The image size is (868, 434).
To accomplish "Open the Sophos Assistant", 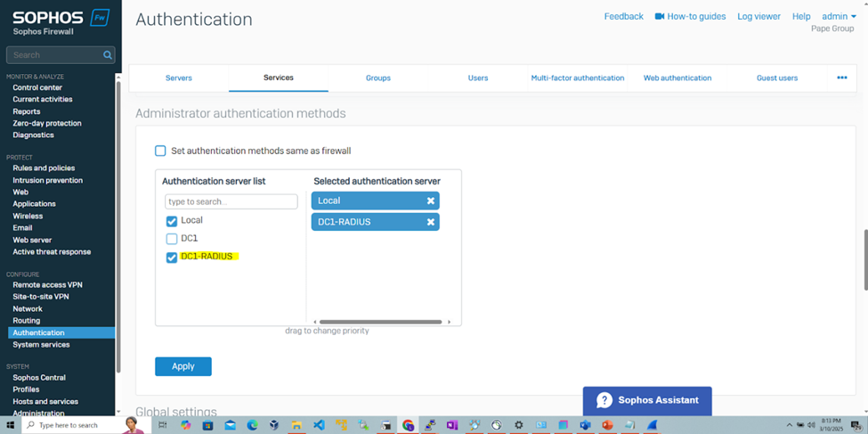I will coord(647,400).
